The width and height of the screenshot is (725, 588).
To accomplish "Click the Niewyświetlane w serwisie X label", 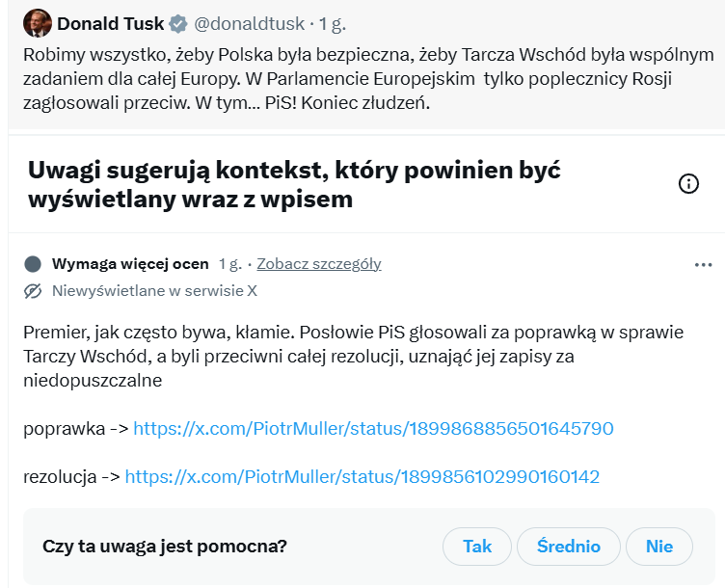I will pos(154,291).
